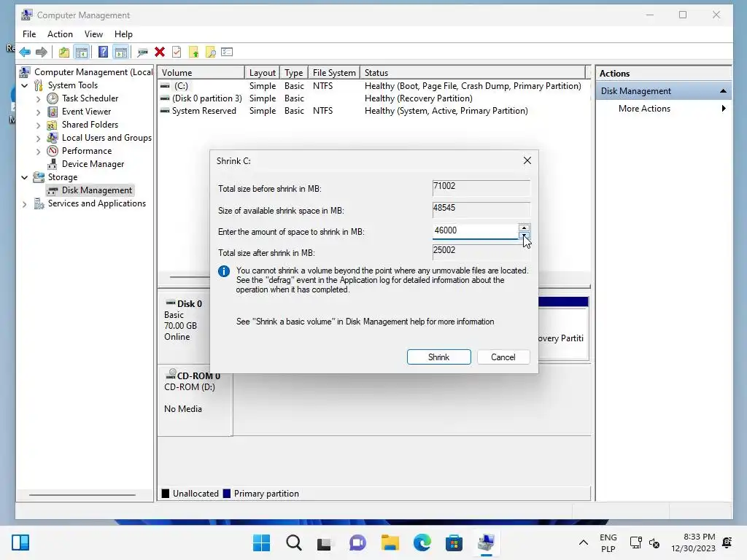Click the shrink amount input field
747x560 pixels.
(x=476, y=230)
